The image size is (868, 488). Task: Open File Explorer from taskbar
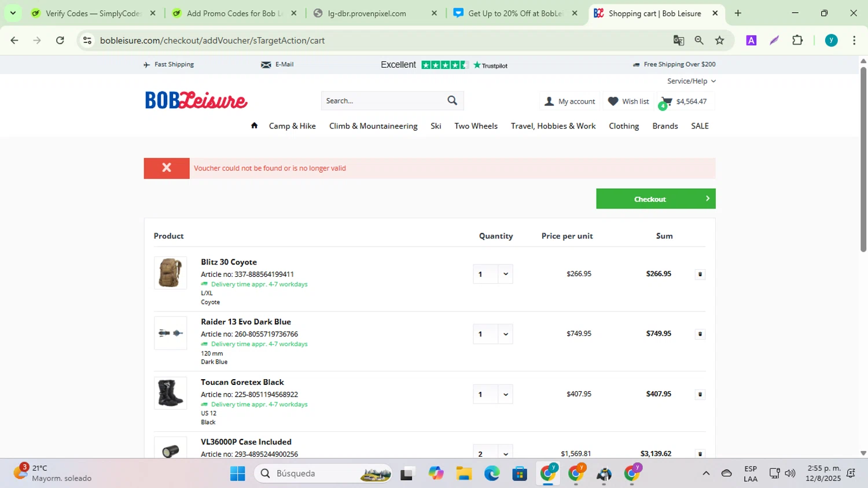coord(464,474)
